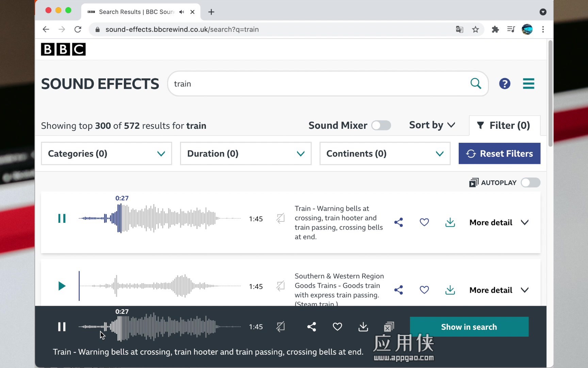Viewport: 588px width, 368px height.
Task: Share from the bottom player bar
Action: (311, 327)
